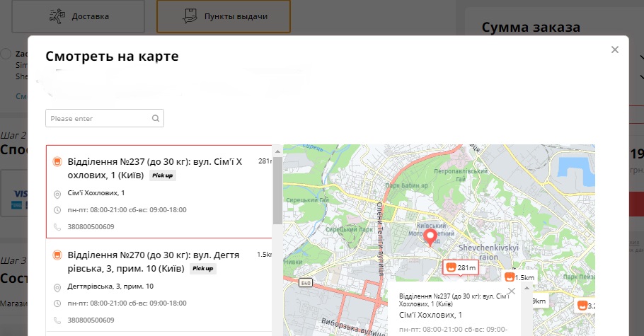Image resolution: width=644 pixels, height=336 pixels.
Task: Click the orange branch icon for №270
Action: click(x=57, y=255)
